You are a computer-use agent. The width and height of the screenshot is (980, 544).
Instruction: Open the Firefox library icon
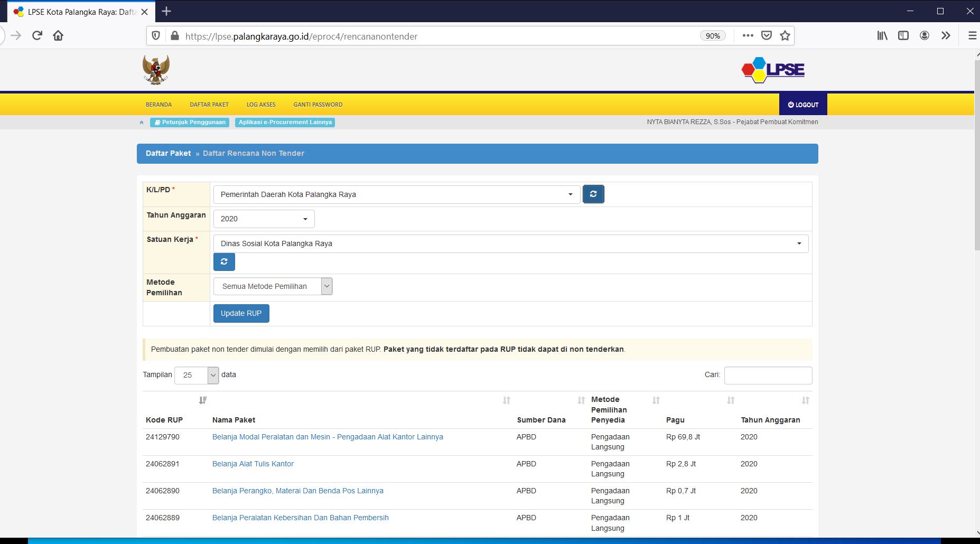(x=882, y=36)
